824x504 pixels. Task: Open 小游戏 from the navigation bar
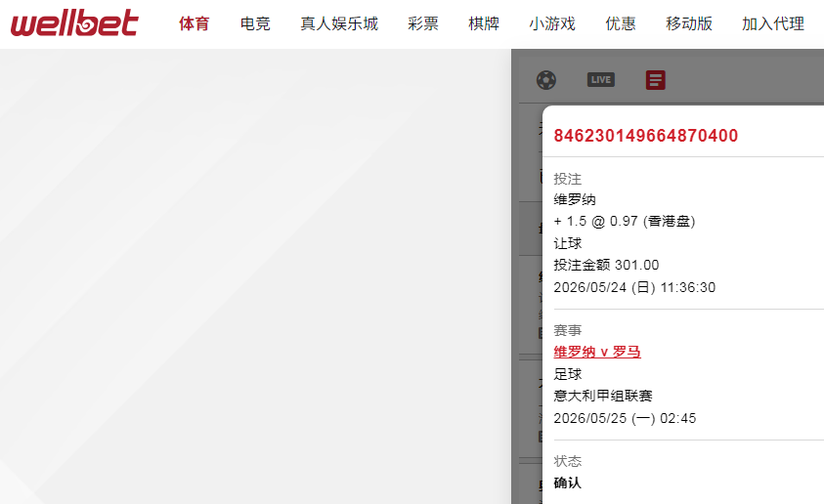point(552,23)
